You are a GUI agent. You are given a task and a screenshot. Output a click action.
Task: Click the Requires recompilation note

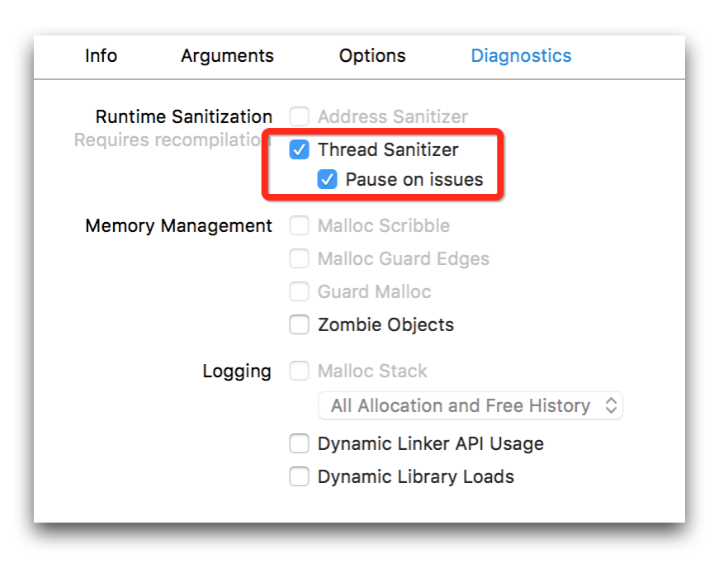click(x=172, y=140)
